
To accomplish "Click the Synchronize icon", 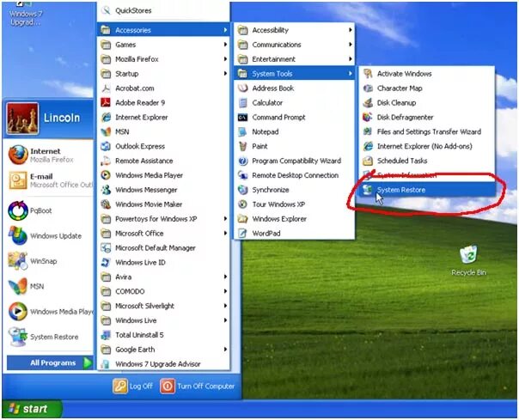I will (x=243, y=190).
